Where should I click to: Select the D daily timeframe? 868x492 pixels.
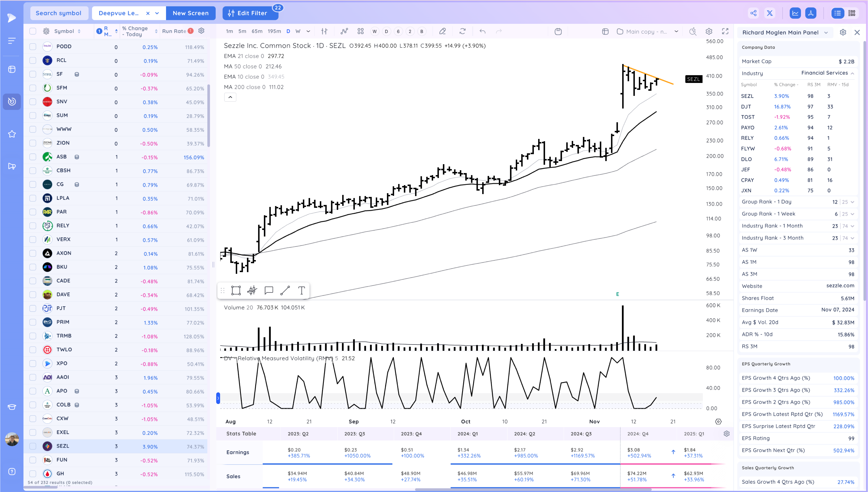click(x=288, y=31)
